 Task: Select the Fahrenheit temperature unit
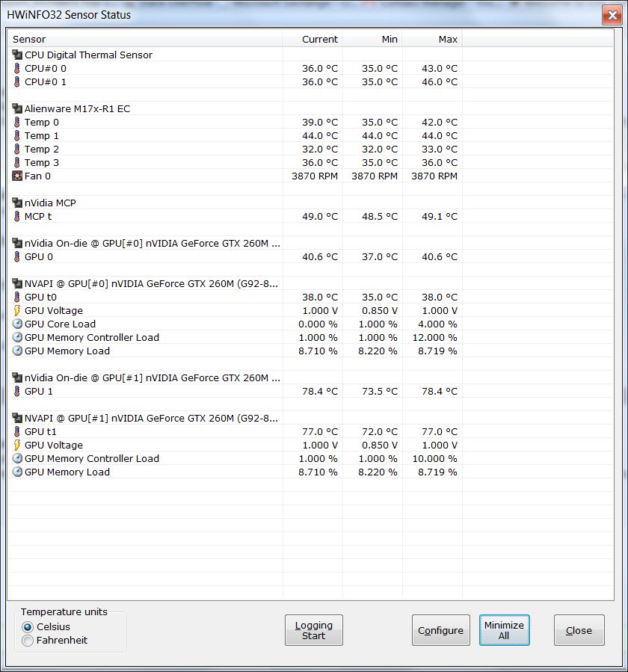28,641
